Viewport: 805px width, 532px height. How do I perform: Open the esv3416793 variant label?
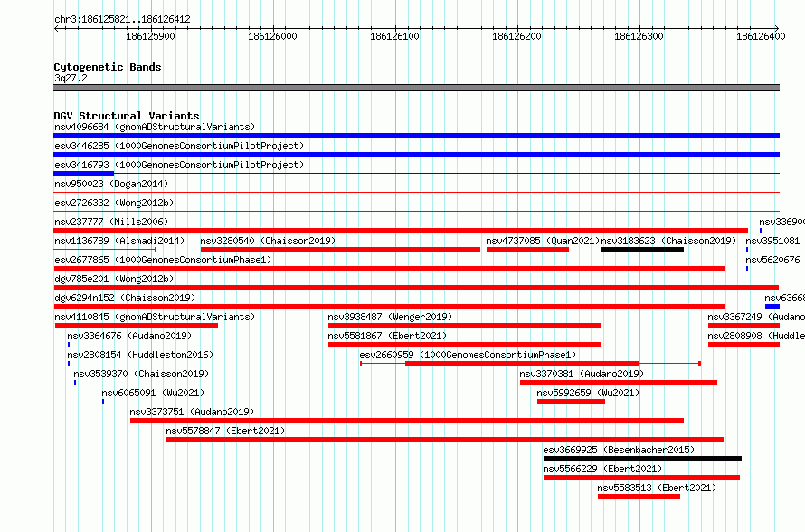[179, 165]
